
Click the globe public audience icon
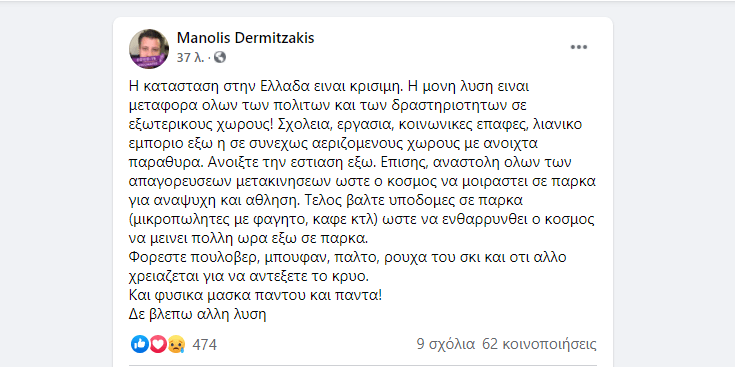point(220,58)
